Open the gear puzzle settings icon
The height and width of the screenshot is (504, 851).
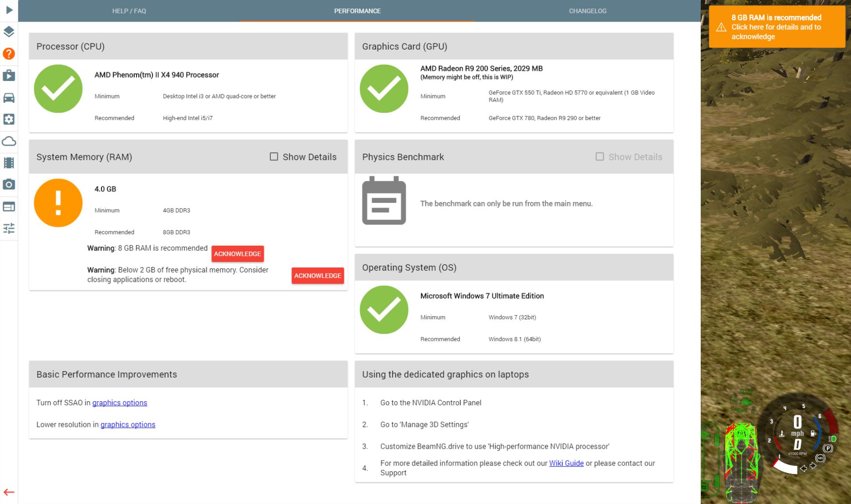9,119
